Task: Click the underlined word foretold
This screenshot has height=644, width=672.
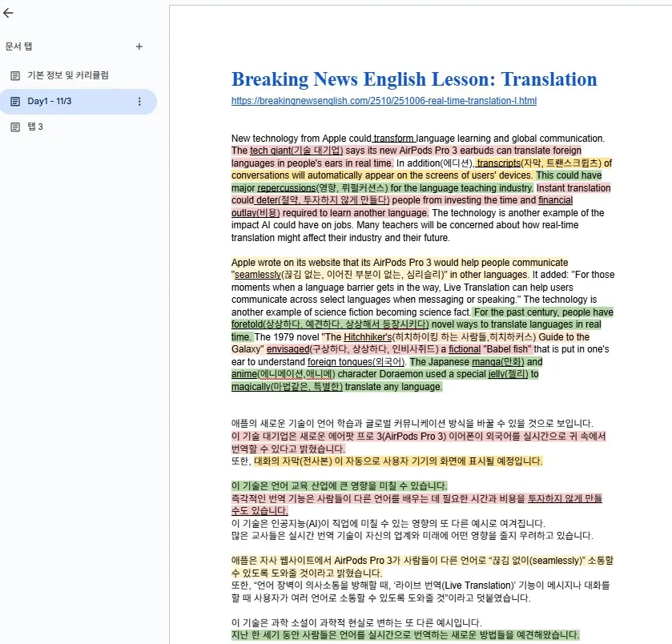Action: pos(247,324)
